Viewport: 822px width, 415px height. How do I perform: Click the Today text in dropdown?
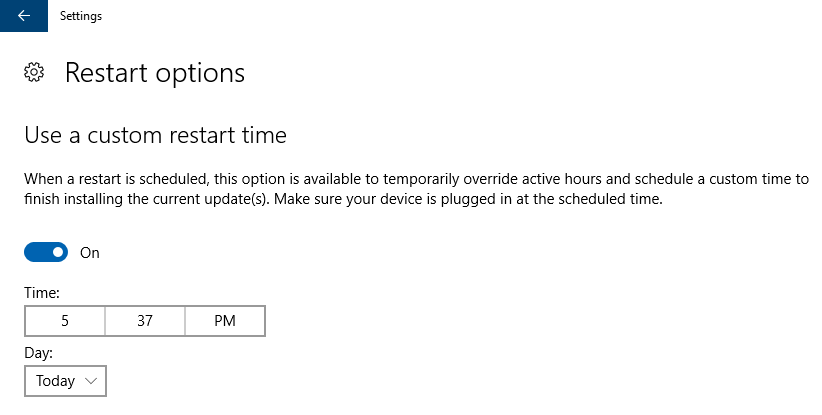[x=55, y=381]
